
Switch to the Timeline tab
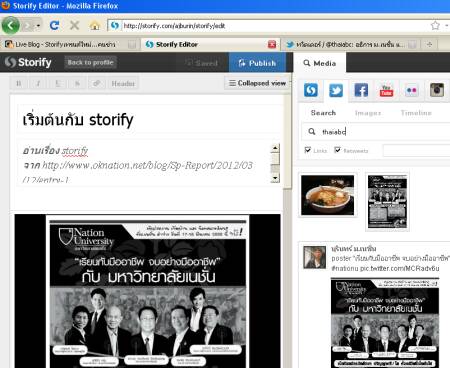point(416,113)
